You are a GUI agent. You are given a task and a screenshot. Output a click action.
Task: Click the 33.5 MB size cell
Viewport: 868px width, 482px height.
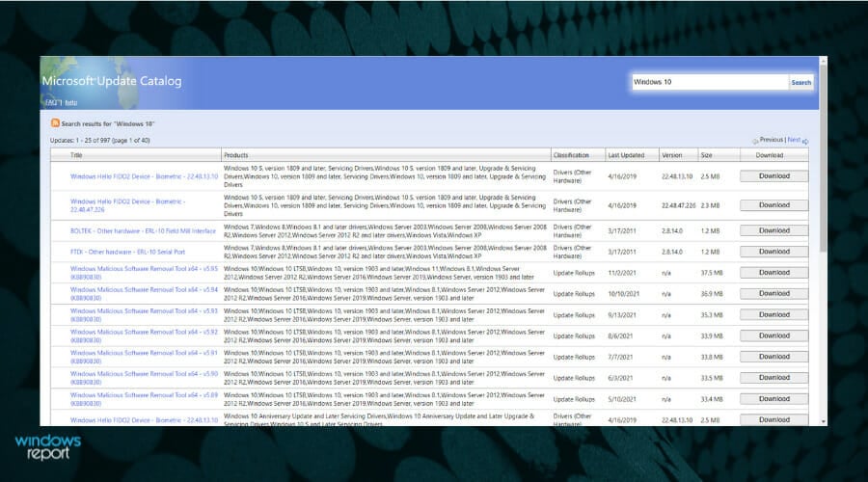(712, 378)
